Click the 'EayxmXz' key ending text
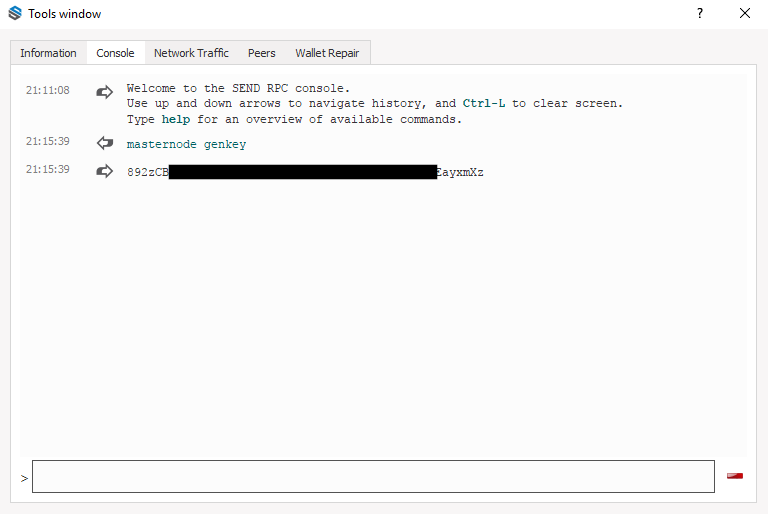 click(460, 172)
